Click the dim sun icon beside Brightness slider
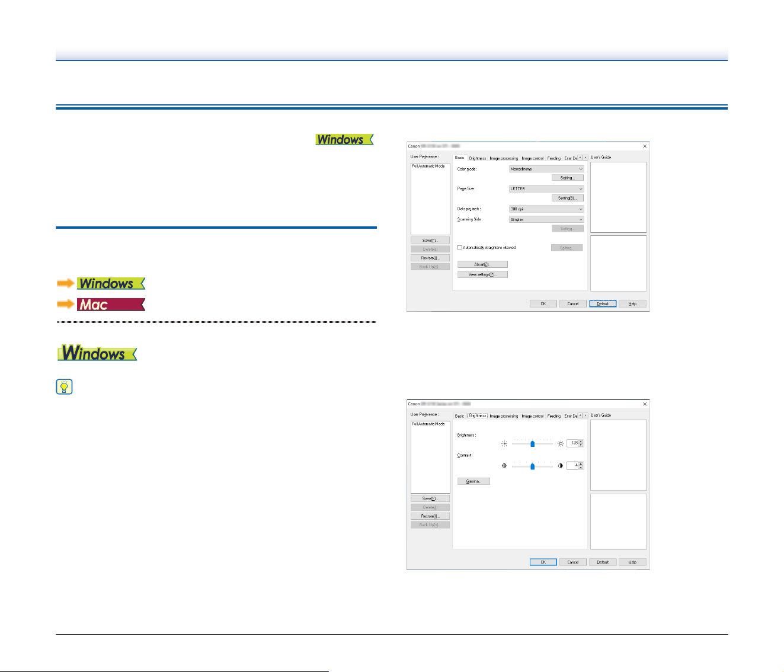Image resolution: width=784 pixels, height=672 pixels. click(x=504, y=443)
